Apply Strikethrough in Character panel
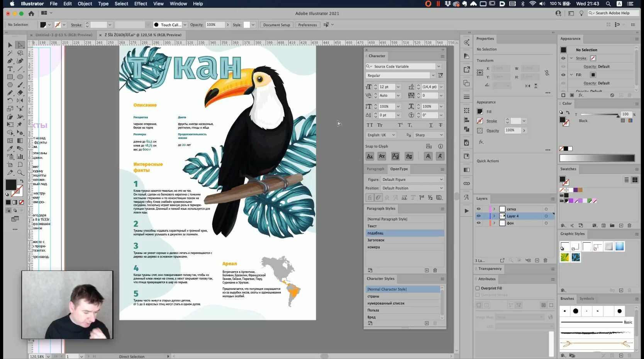Image resolution: width=644 pixels, height=359 pixels. point(441,125)
